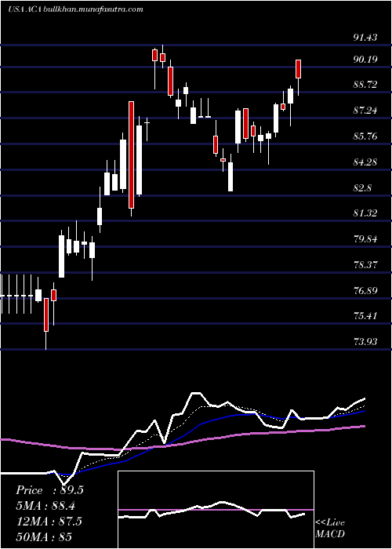Click the 87.24 price axis label
Screen dimensions: 392x549
[365, 111]
